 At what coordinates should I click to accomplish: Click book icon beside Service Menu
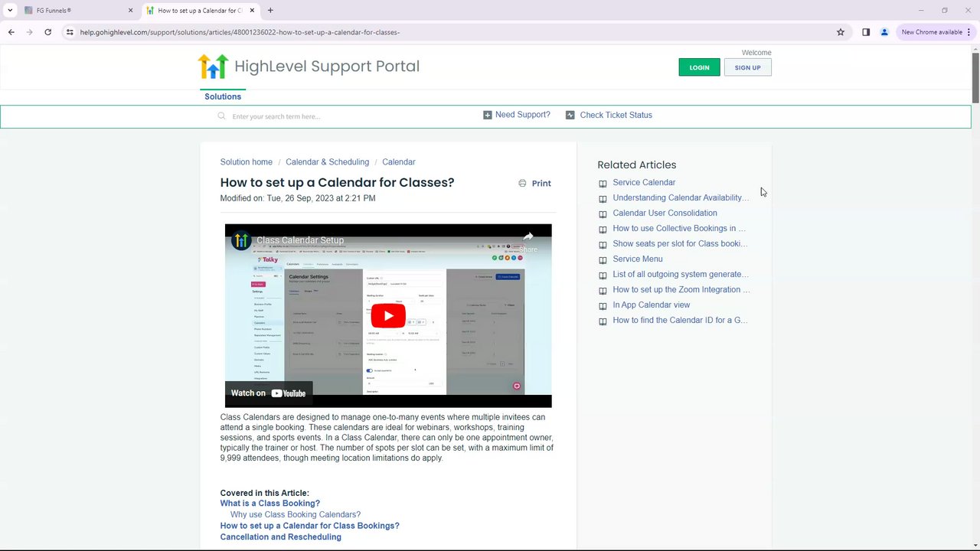(x=603, y=260)
